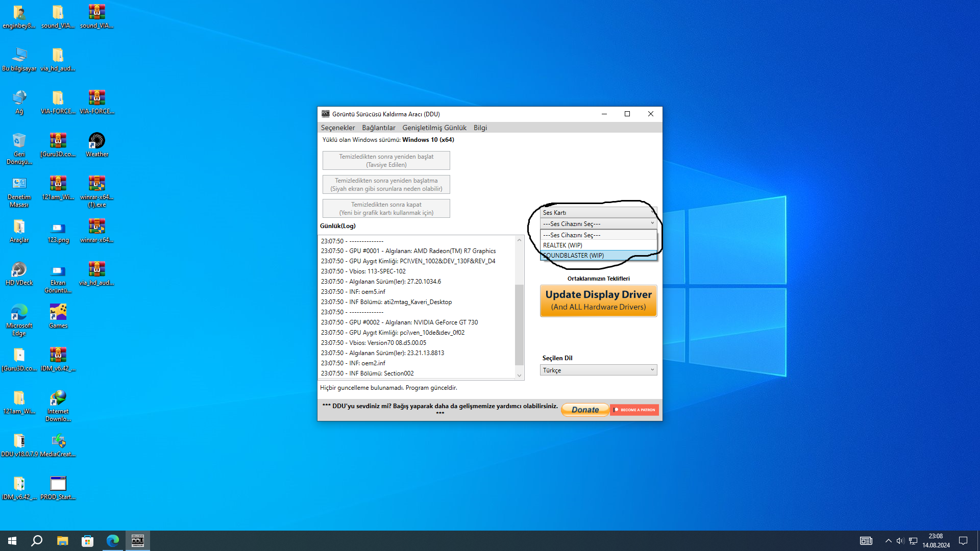This screenshot has height=551, width=980.
Task: Click the DDU icon in the taskbar
Action: click(138, 541)
